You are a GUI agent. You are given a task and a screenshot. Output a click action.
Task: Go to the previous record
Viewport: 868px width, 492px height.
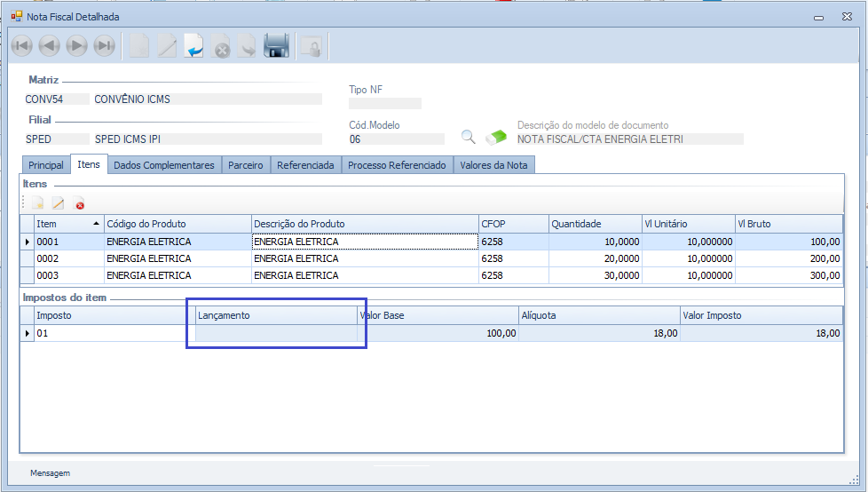point(50,45)
